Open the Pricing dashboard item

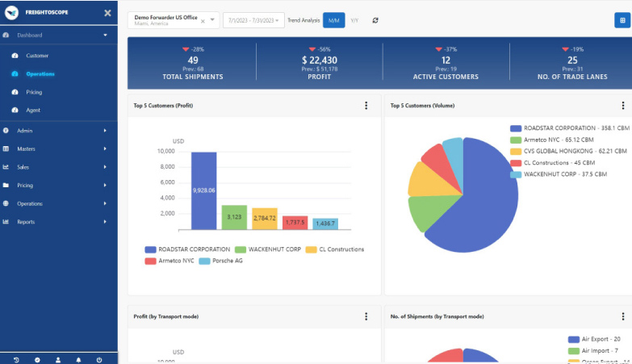34,92
